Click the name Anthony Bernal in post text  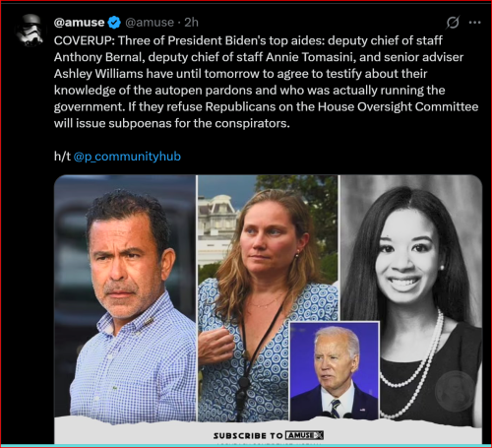[x=99, y=57]
